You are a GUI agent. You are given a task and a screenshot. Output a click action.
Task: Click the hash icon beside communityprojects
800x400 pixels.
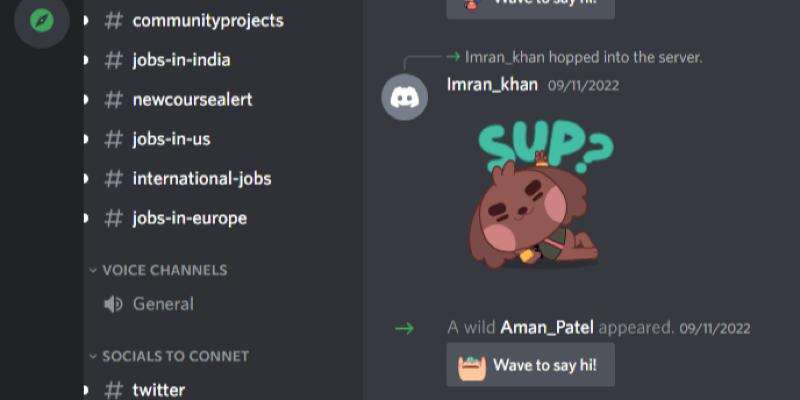pos(113,21)
